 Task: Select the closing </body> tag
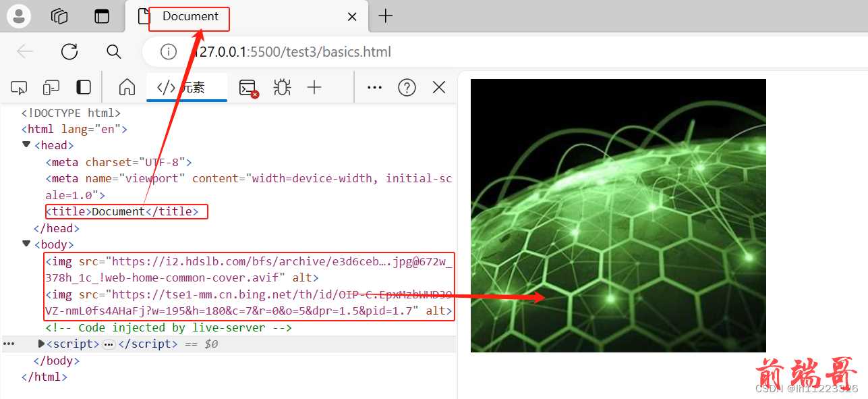(57, 361)
